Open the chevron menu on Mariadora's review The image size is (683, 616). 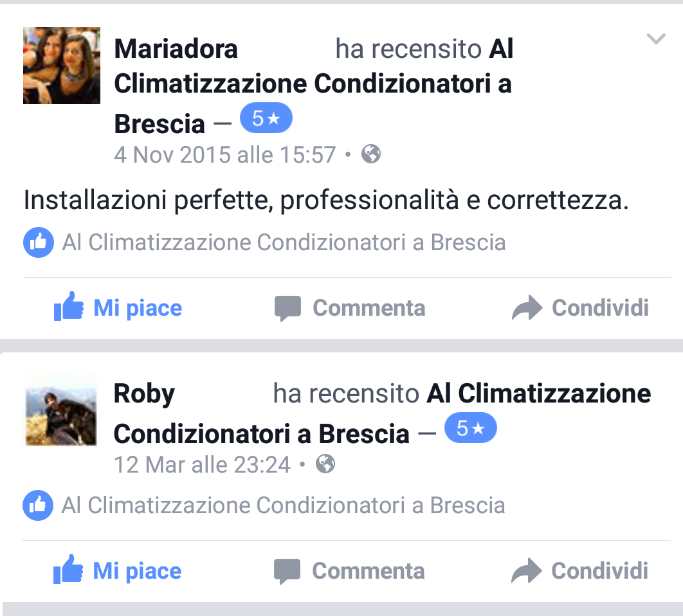pyautogui.click(x=656, y=39)
